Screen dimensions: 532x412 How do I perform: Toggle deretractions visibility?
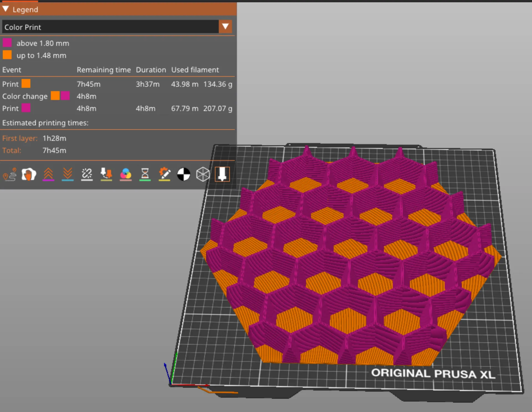pos(68,174)
